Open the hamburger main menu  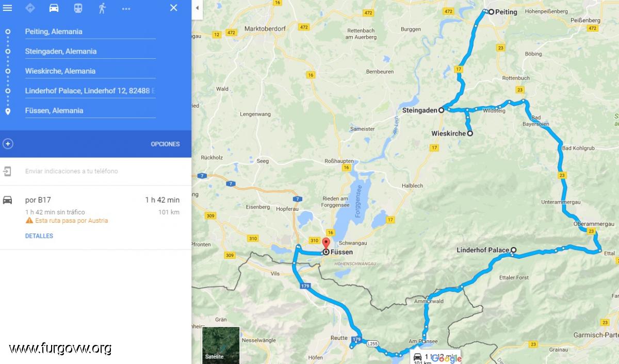[x=8, y=8]
